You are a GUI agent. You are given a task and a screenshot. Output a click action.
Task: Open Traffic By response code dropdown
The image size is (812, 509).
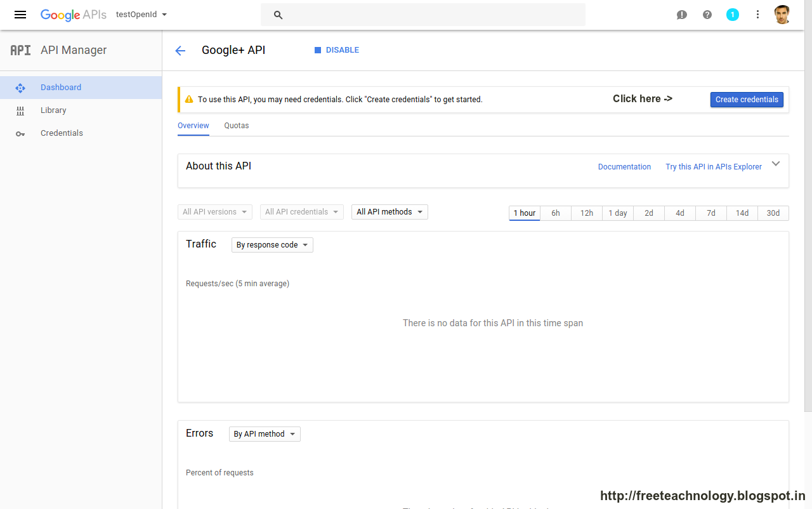272,245
